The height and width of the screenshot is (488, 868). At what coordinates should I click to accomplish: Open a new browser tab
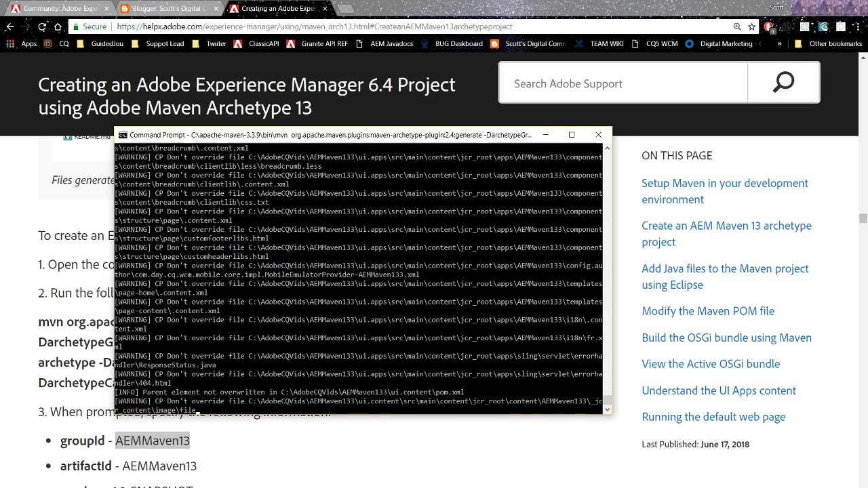pos(345,9)
